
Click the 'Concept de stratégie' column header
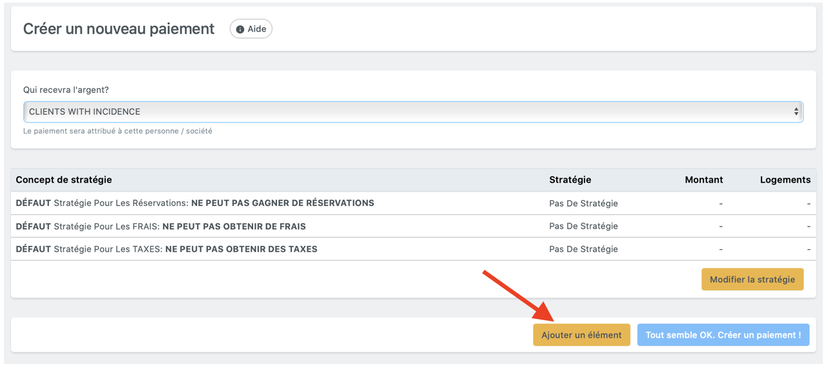click(x=64, y=180)
